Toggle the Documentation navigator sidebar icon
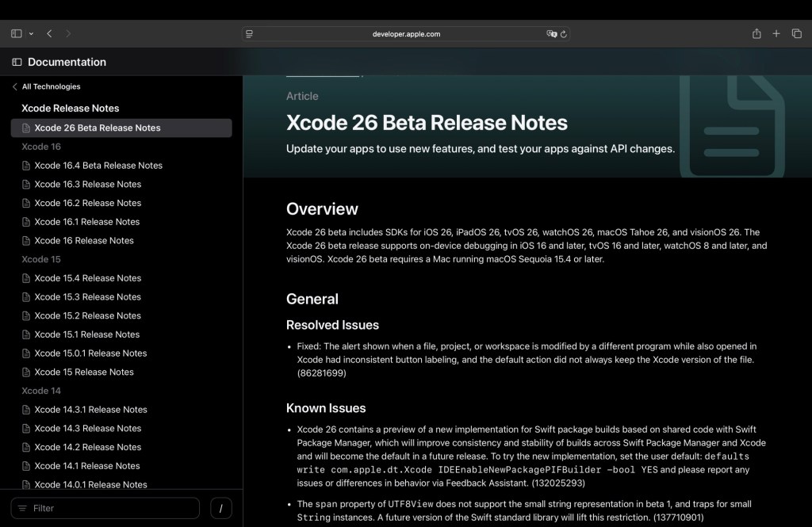This screenshot has height=527, width=812. click(17, 62)
